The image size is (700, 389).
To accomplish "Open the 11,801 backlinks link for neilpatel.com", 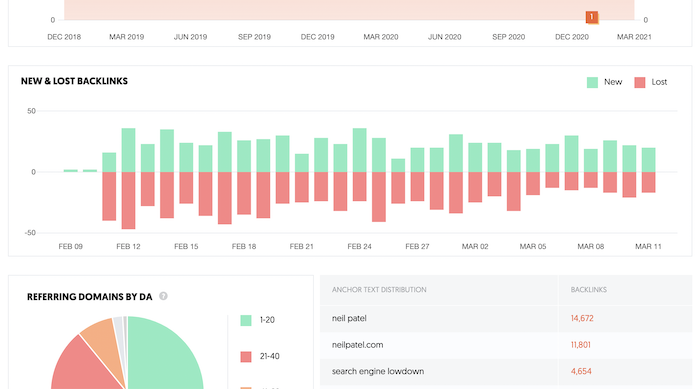I will pyautogui.click(x=581, y=345).
